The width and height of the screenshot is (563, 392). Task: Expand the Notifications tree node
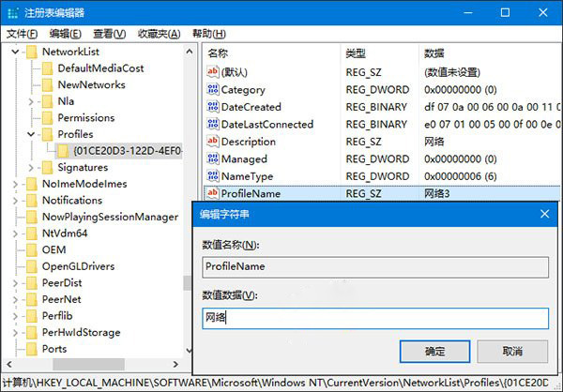[x=15, y=201]
